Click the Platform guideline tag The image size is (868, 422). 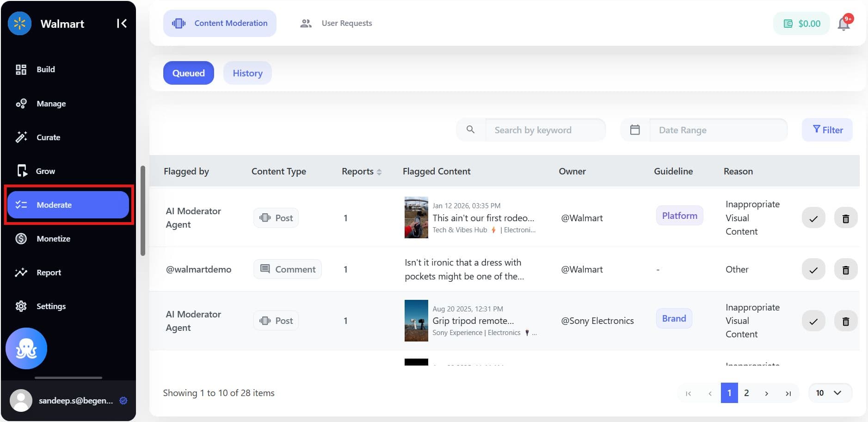pyautogui.click(x=679, y=216)
